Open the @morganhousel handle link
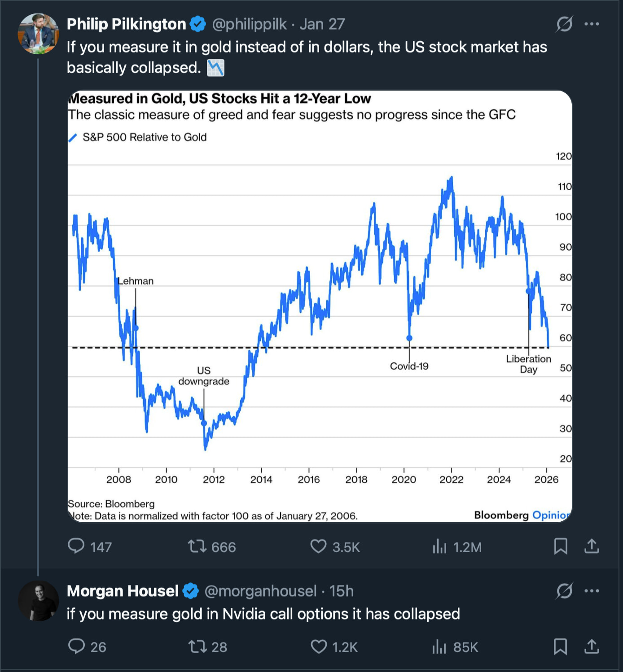The width and height of the screenshot is (623, 672). tap(260, 591)
